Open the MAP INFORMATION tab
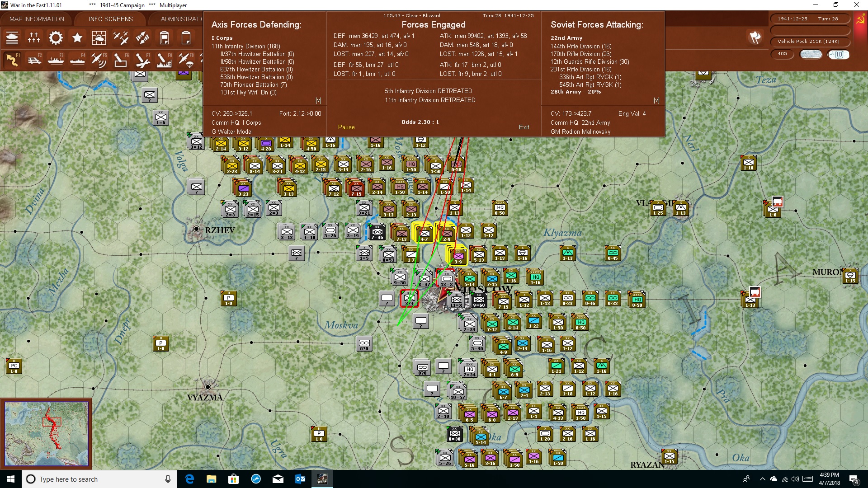The height and width of the screenshot is (488, 868). (x=37, y=19)
